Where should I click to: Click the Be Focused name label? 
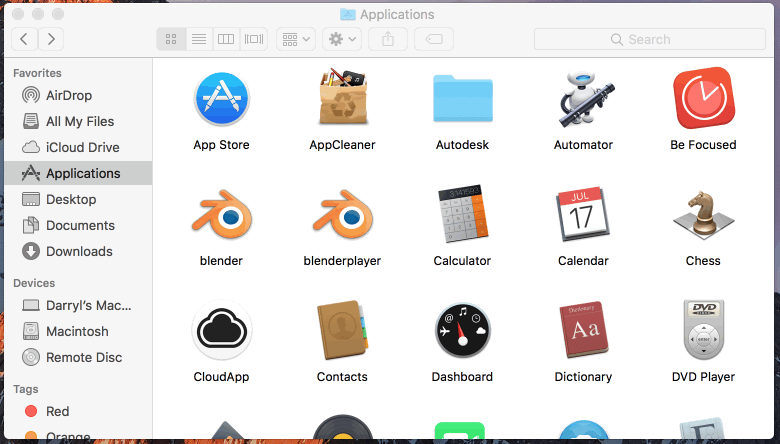coord(703,145)
